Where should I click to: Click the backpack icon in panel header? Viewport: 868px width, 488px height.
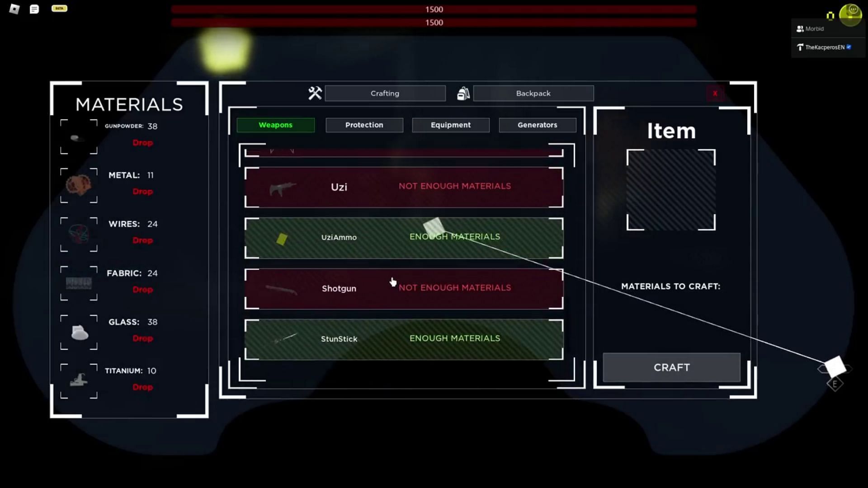[x=463, y=93]
